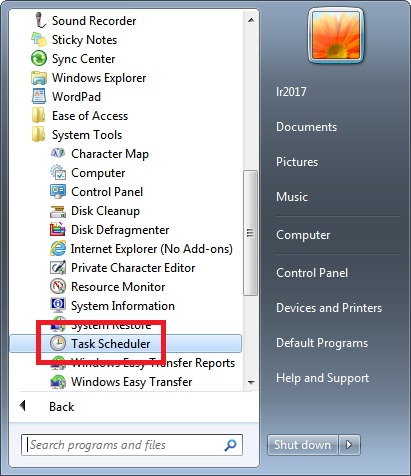This screenshot has height=476, width=411.
Task: Open the Shut down options arrow
Action: click(349, 445)
